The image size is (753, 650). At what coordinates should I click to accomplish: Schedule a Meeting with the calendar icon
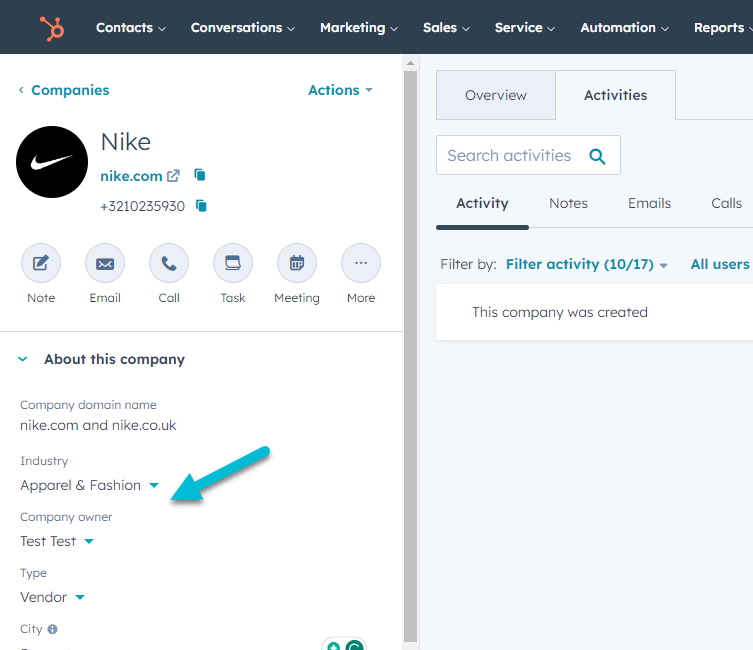pyautogui.click(x=297, y=263)
